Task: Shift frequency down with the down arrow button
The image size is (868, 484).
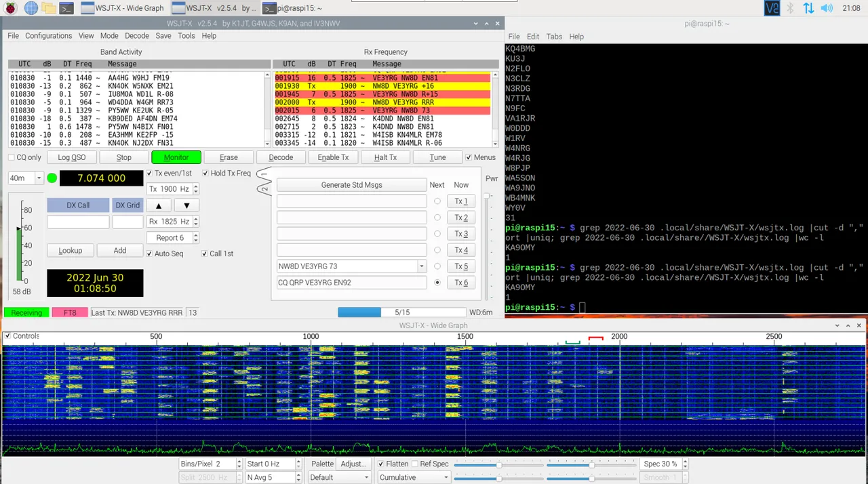Action: point(186,205)
